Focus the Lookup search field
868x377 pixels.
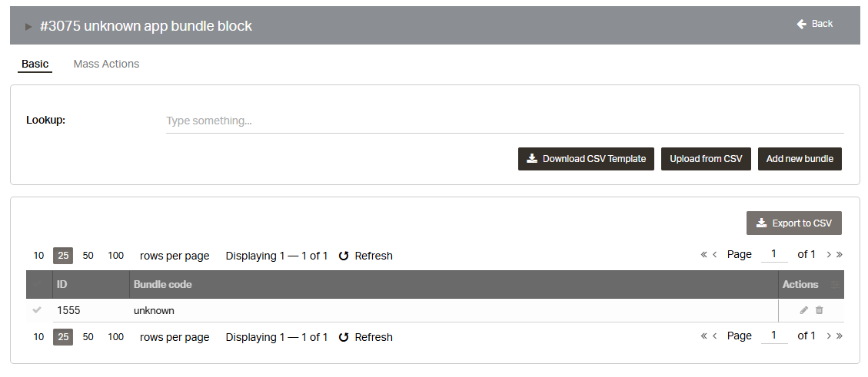[504, 121]
